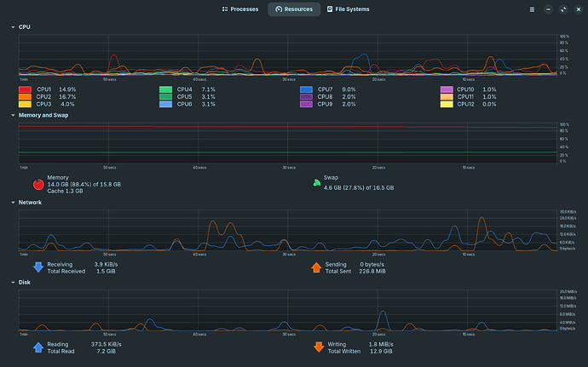Screen dimensions: 588x367
Task: Click the Writing orange down arrow icon
Action: (x=319, y=347)
